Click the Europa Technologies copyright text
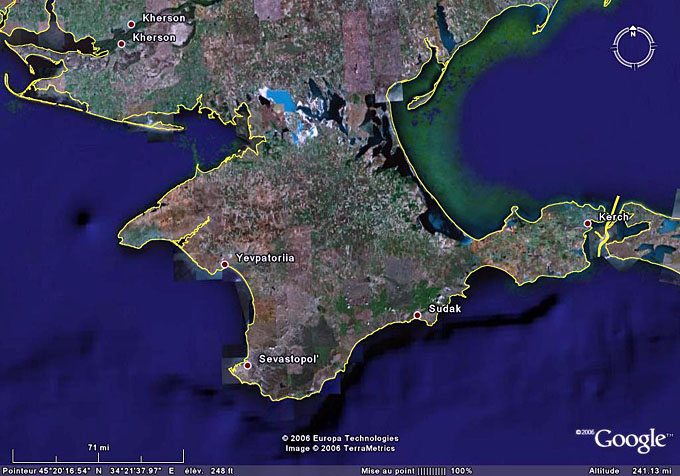Image resolution: width=680 pixels, height=476 pixels. click(x=340, y=438)
